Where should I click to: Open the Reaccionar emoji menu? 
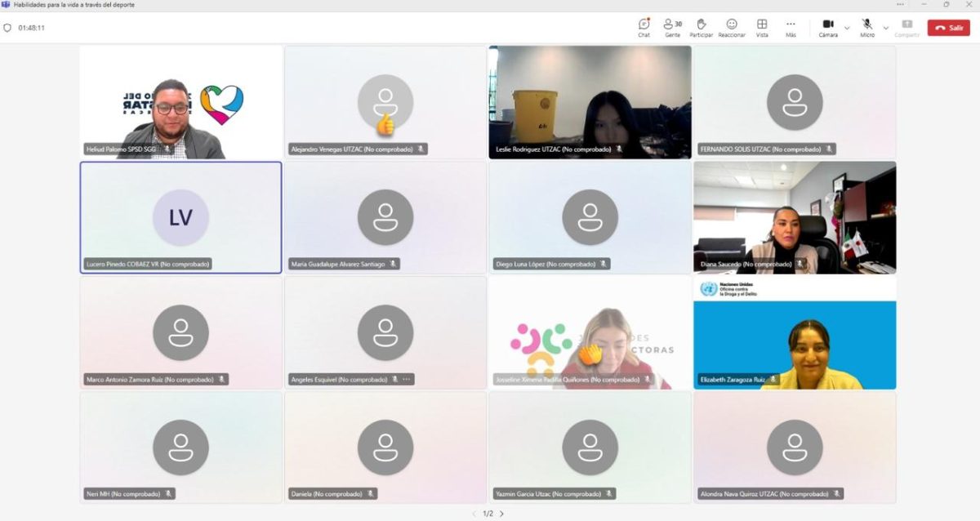coord(731,26)
